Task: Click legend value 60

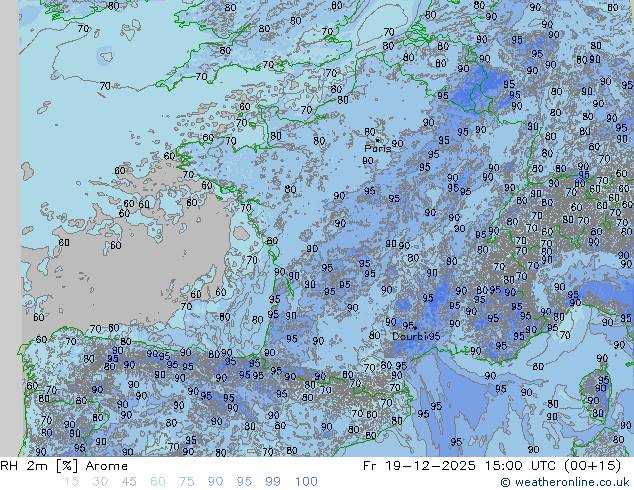Action: [158, 482]
